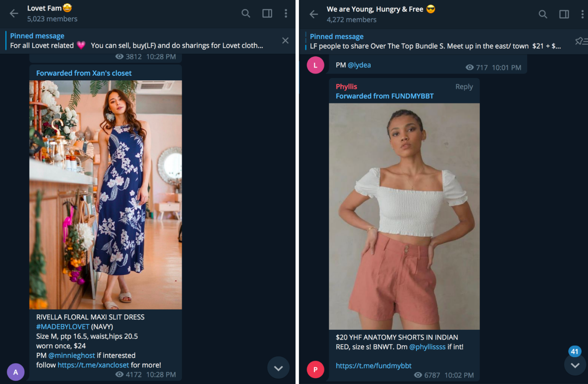This screenshot has height=384, width=588.
Task: Open the t.me/xancloset link
Action: click(x=93, y=365)
